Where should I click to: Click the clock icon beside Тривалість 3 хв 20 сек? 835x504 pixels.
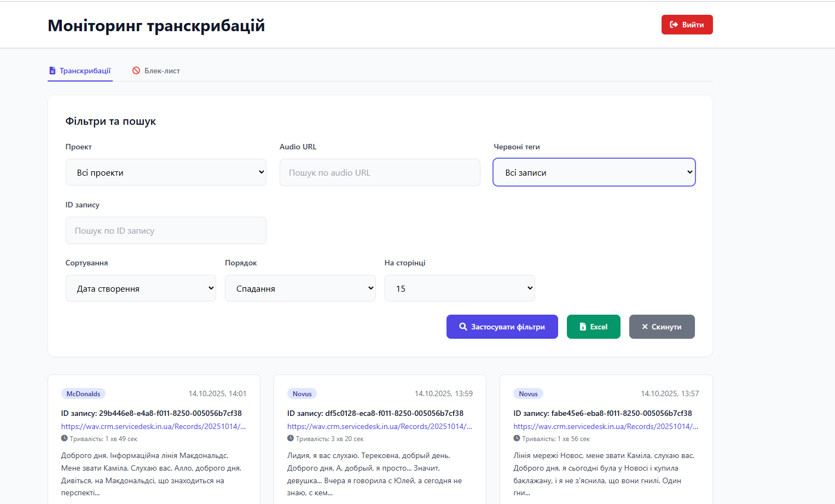tap(291, 438)
